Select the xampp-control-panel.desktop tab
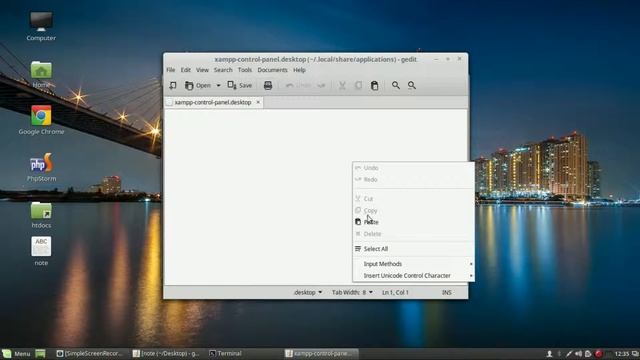640x360 pixels. (213, 102)
